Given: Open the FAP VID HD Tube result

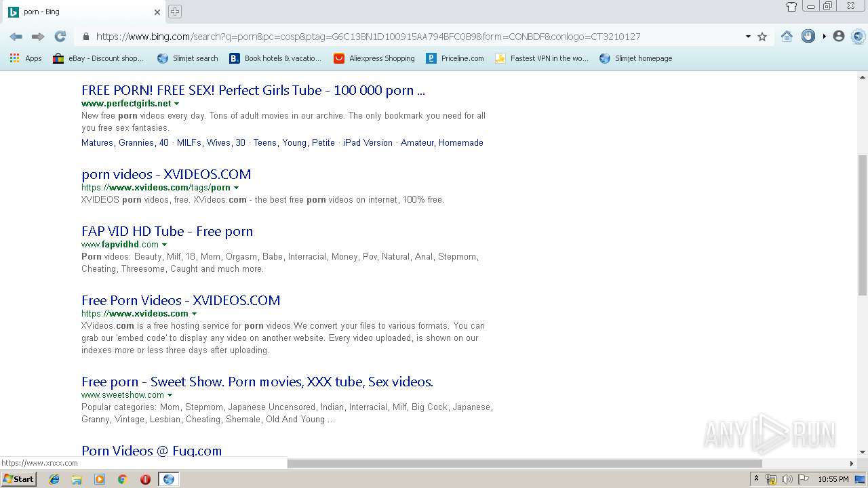Looking at the screenshot, I should click(167, 231).
